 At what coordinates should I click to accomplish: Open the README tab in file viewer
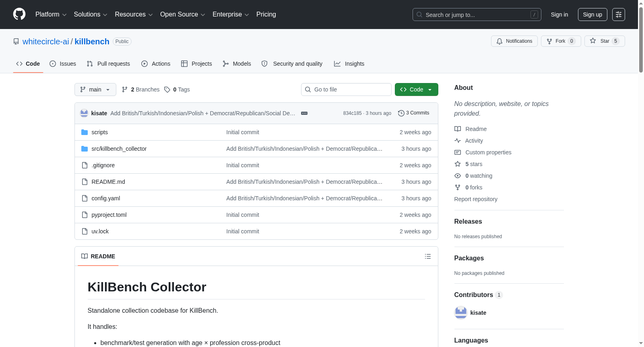(x=98, y=256)
